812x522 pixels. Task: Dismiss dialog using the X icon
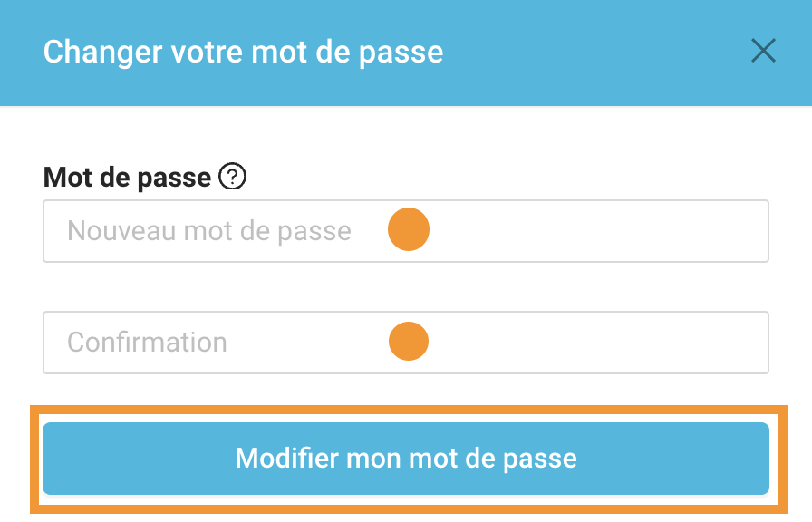[x=763, y=51]
